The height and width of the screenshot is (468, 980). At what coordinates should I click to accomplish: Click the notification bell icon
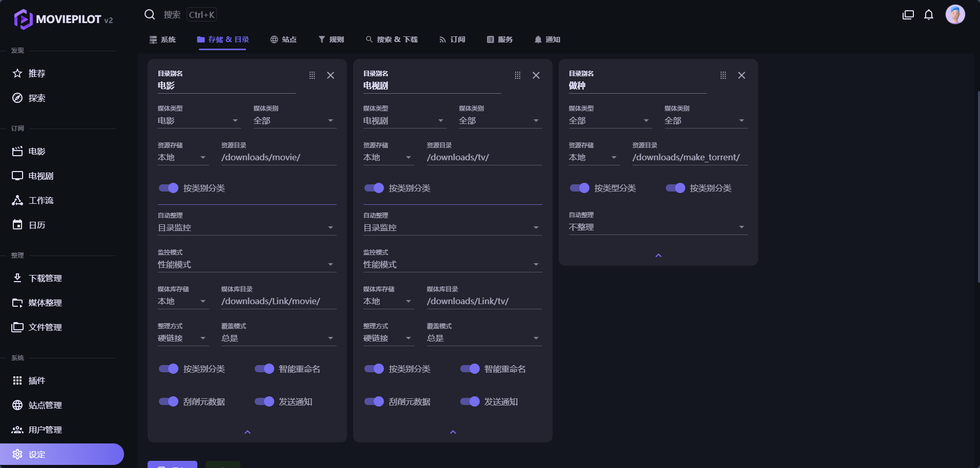tap(928, 15)
